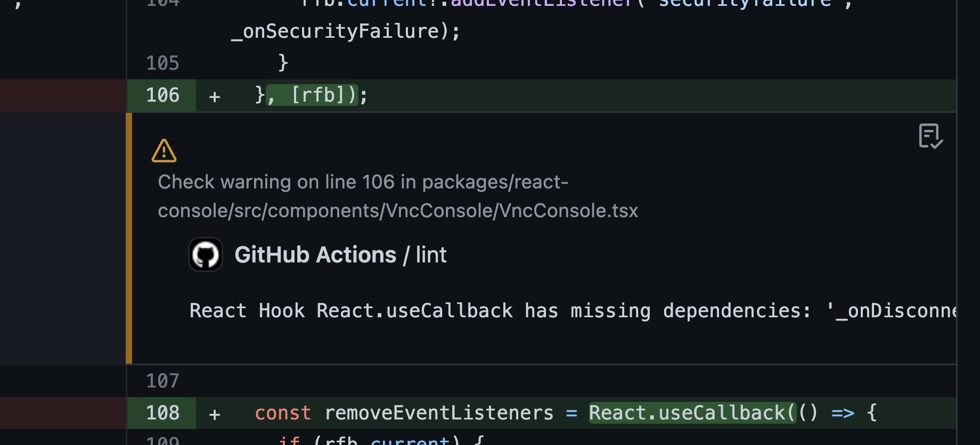The height and width of the screenshot is (445, 980).
Task: Click the GitHub Actions check name link
Action: (315, 254)
